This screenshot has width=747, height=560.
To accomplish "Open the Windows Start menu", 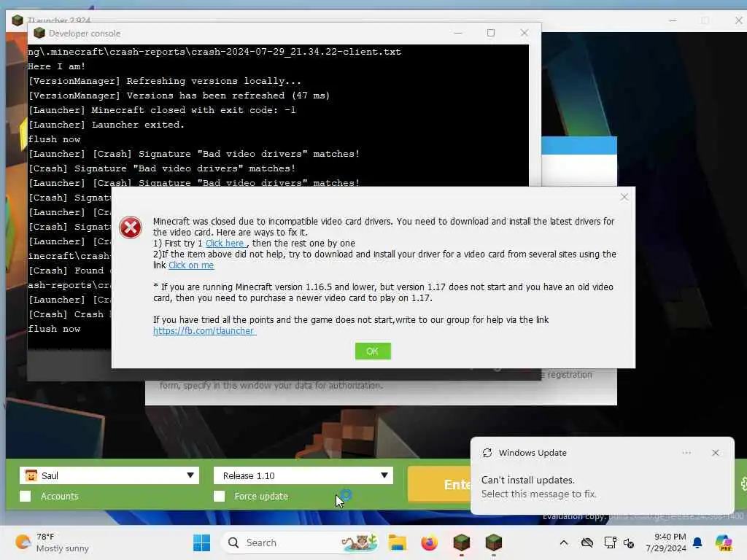I will click(201, 542).
